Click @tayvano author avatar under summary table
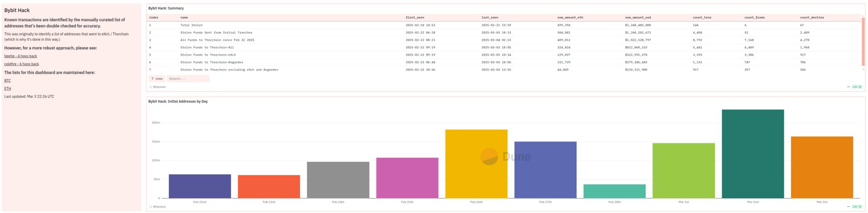Viewport: 868px width, 213px height. tap(151, 87)
